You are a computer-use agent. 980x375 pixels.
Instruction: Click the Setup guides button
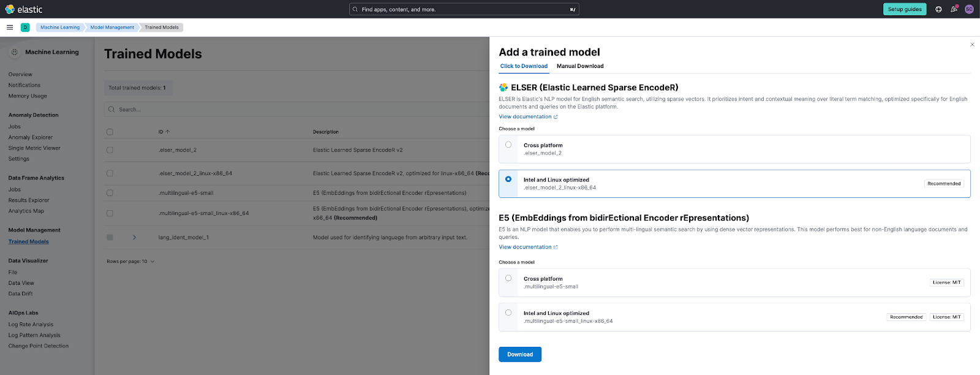pyautogui.click(x=905, y=9)
